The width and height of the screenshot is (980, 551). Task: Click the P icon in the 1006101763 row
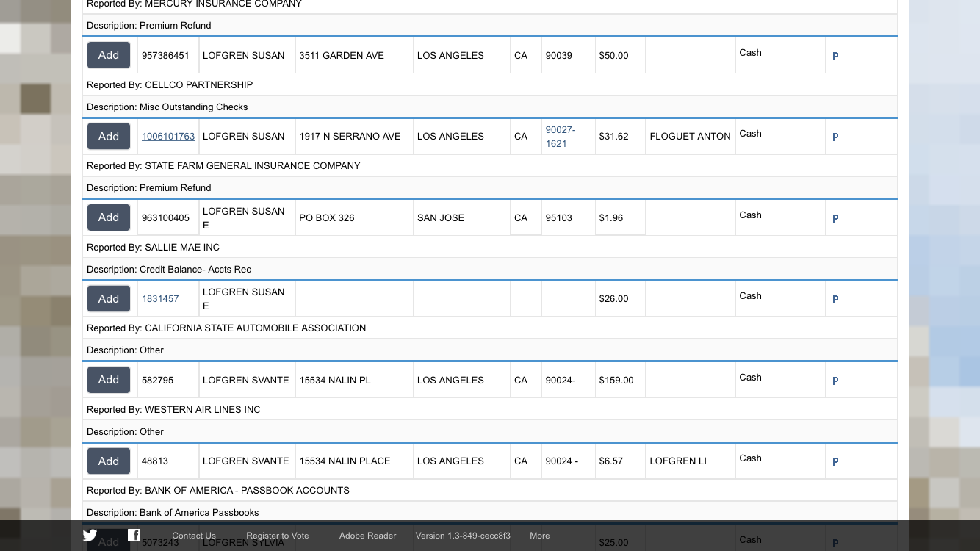click(x=835, y=137)
